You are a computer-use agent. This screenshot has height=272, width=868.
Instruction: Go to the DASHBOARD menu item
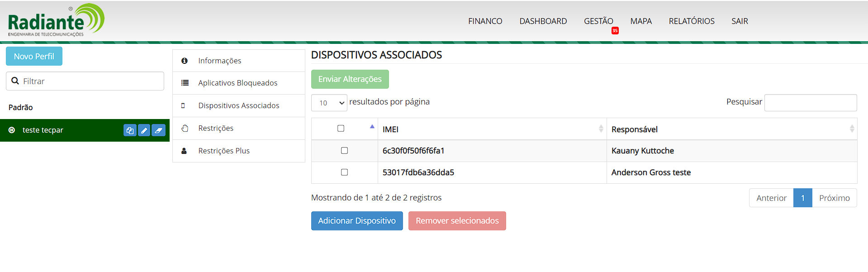click(543, 21)
